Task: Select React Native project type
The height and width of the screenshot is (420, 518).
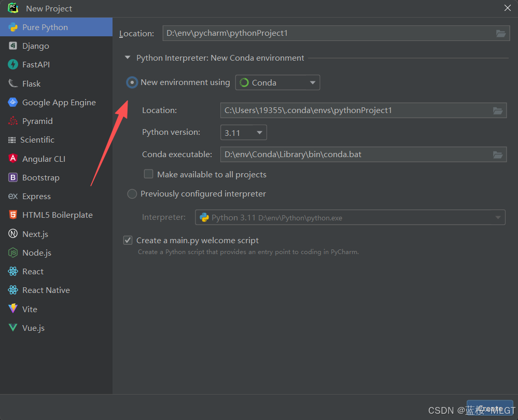Action: (56, 290)
